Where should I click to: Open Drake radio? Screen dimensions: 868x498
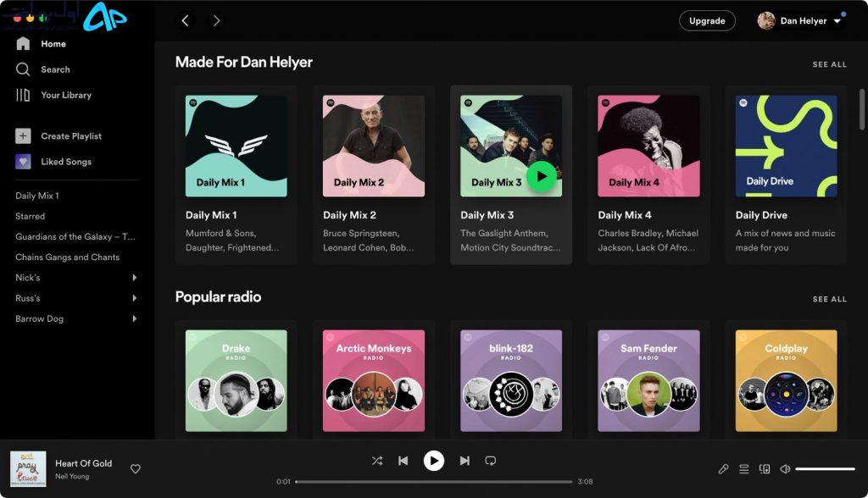tap(236, 380)
